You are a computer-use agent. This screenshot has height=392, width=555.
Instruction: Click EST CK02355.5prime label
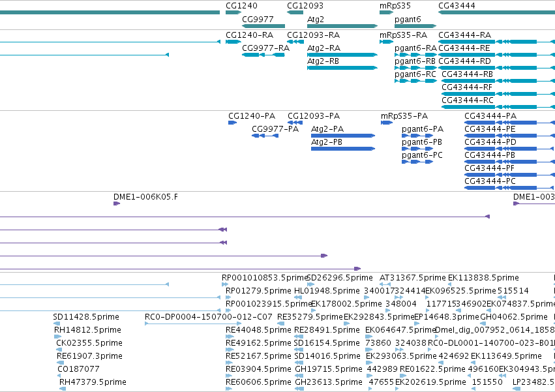89,344
